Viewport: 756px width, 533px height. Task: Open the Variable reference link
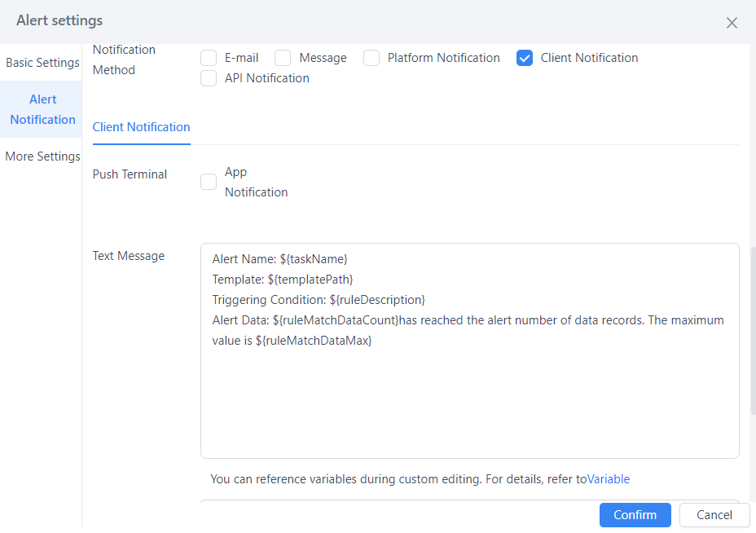click(x=609, y=479)
